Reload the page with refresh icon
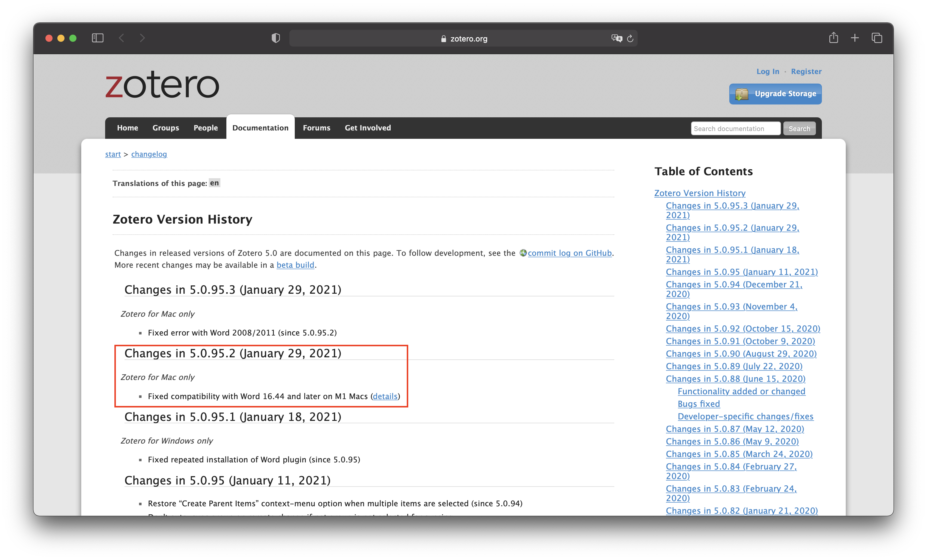927x560 pixels. click(x=630, y=39)
